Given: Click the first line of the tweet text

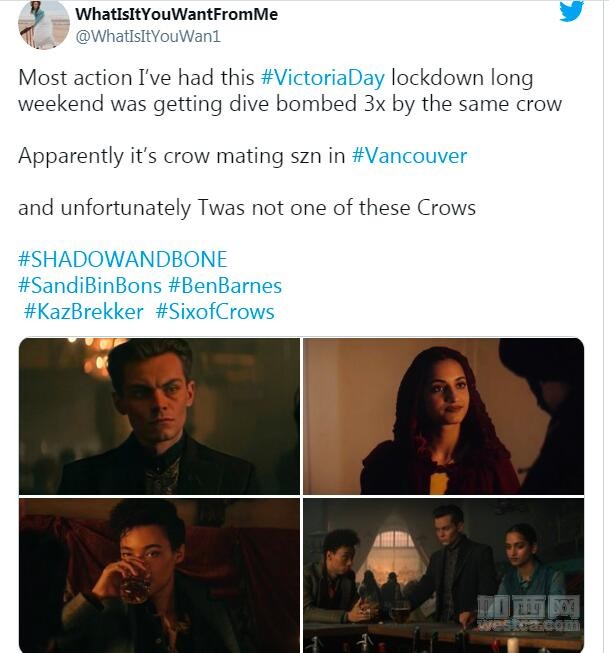Looking at the screenshot, I should 275,78.
